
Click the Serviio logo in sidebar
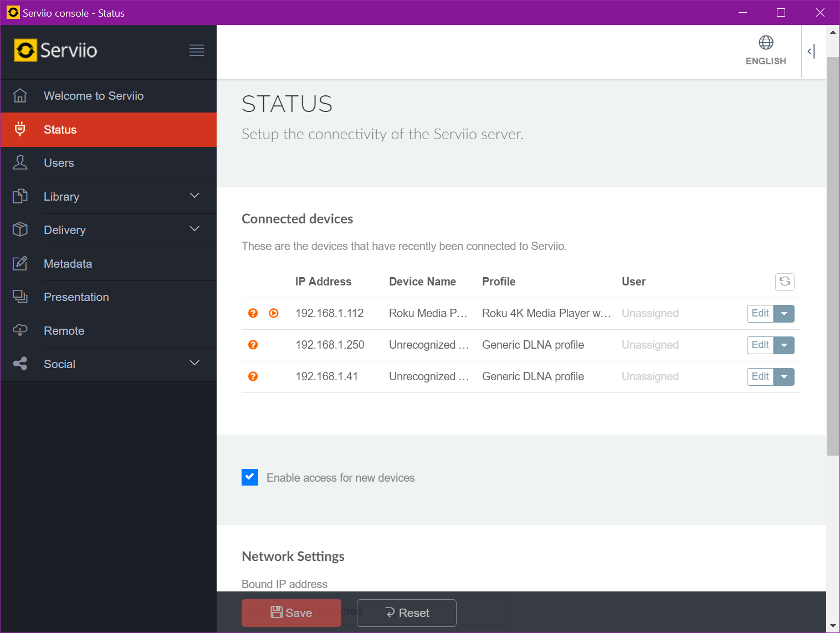(56, 50)
